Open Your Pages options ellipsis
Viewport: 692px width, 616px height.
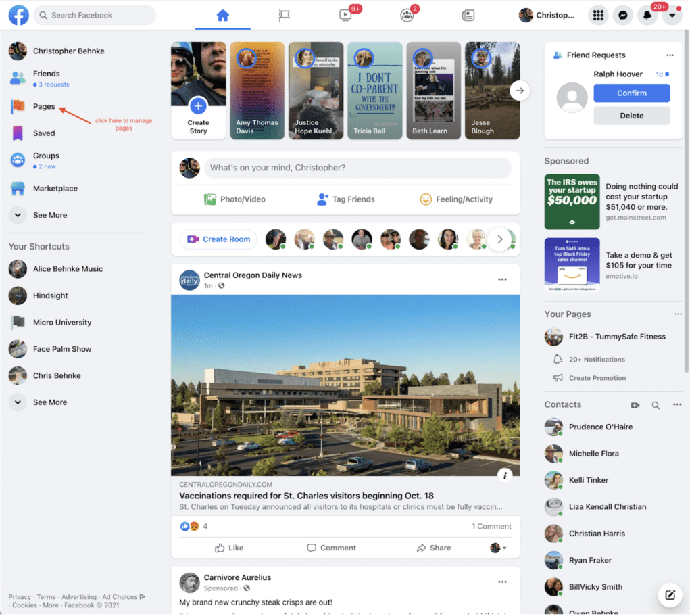pos(678,314)
